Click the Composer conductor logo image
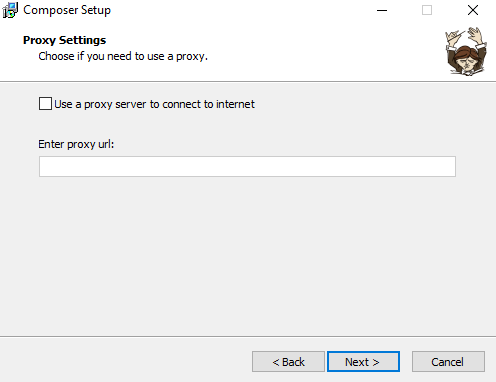Viewport: 496px width, 382px height. (x=466, y=51)
